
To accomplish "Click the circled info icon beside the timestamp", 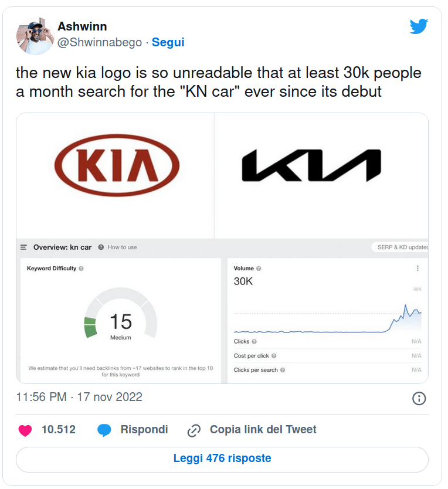I will [419, 398].
